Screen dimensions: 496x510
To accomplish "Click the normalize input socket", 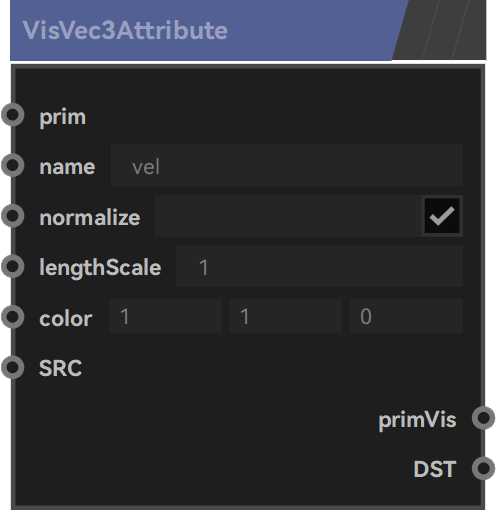I will click(x=13, y=216).
